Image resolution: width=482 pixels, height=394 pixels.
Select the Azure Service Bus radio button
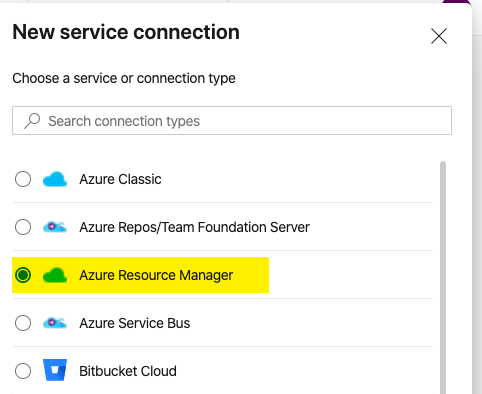tap(23, 323)
